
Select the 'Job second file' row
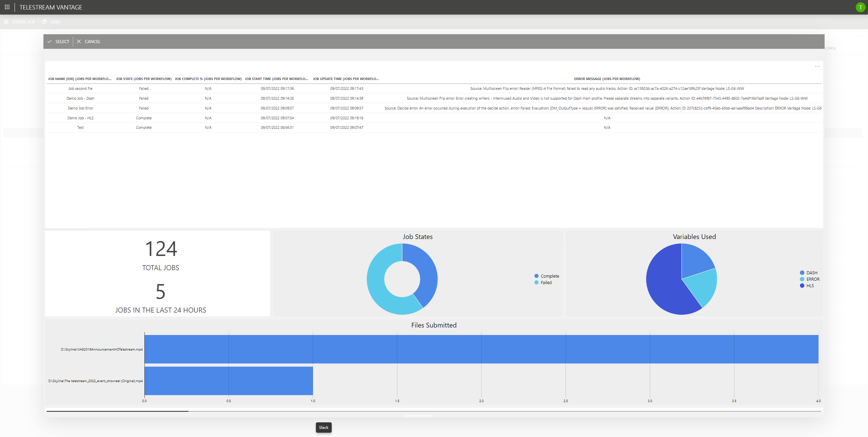click(x=434, y=89)
